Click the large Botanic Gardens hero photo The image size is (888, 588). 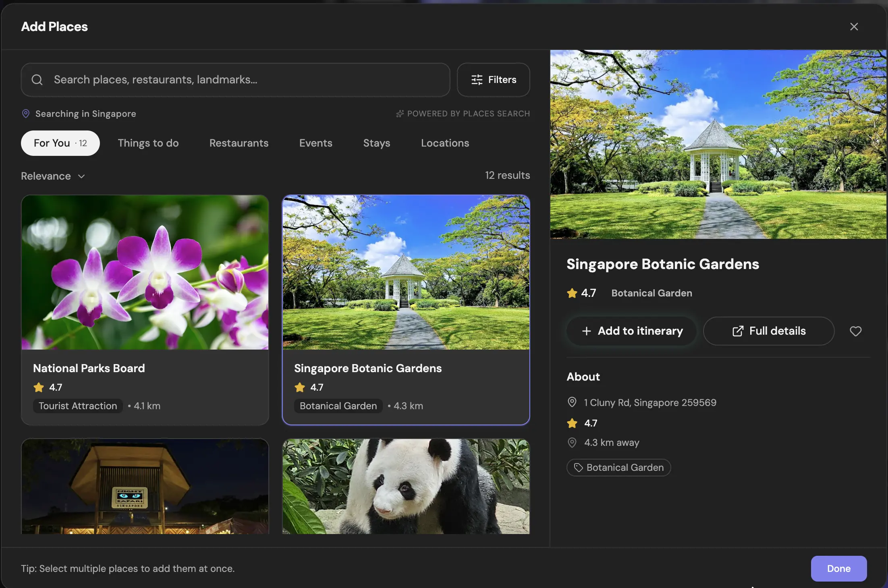point(718,144)
